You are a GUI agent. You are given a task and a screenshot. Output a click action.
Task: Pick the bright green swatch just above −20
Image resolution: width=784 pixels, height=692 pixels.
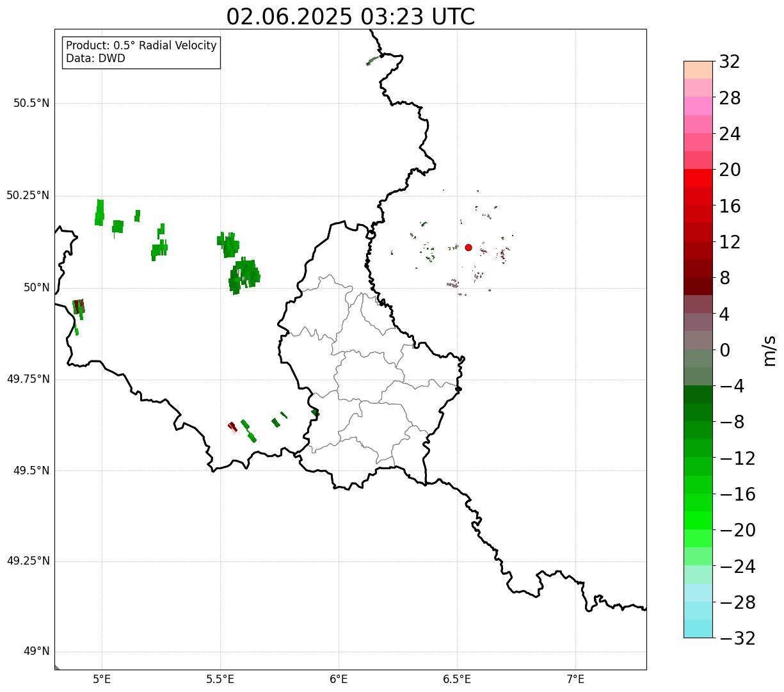pos(698,520)
